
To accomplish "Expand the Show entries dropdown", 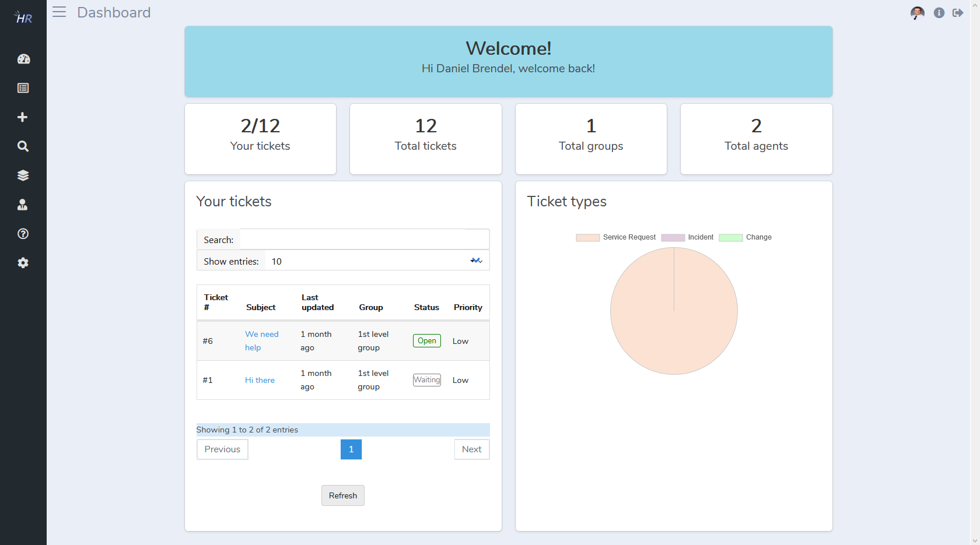I will tap(377, 261).
